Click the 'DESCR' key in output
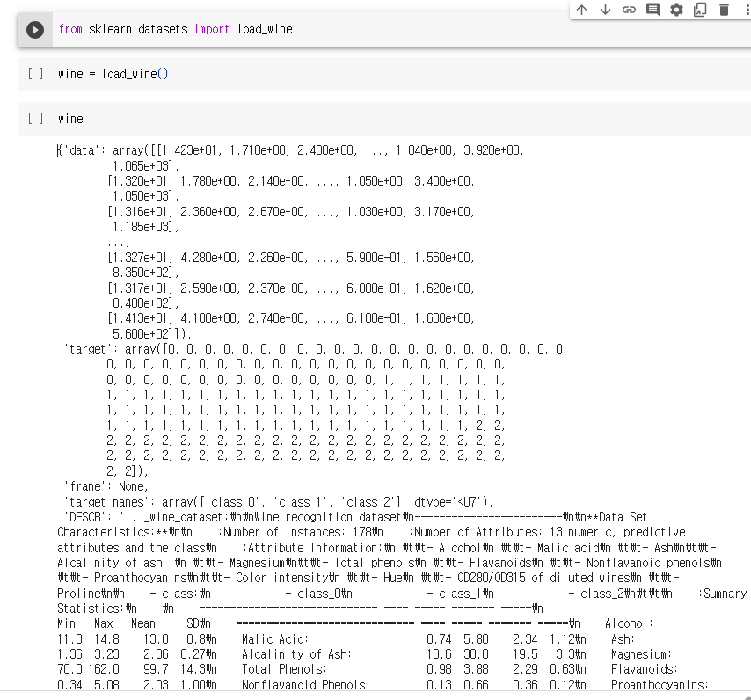The width and height of the screenshot is (751, 700). pyautogui.click(x=85, y=517)
